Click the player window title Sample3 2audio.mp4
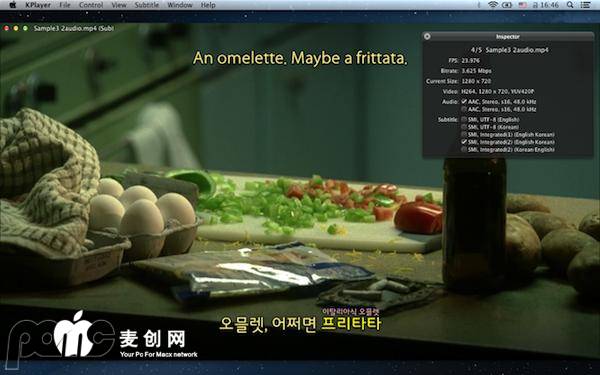The height and width of the screenshot is (375, 600). (73, 28)
